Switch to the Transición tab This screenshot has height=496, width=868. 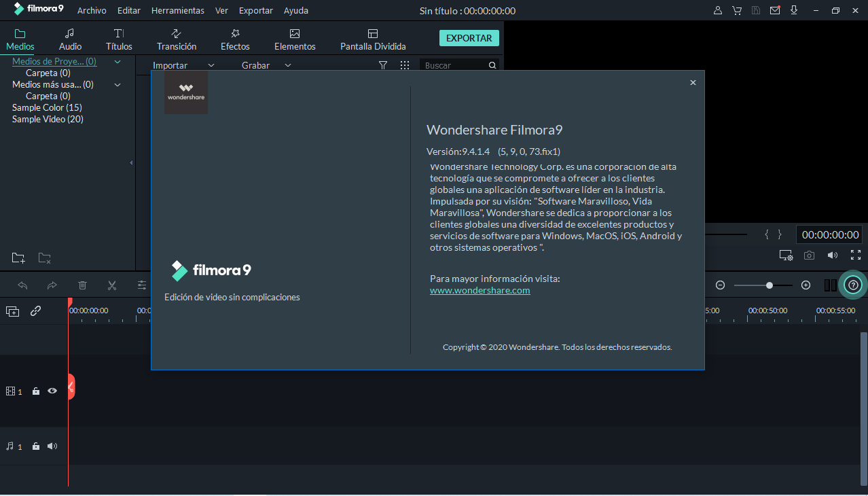point(177,39)
